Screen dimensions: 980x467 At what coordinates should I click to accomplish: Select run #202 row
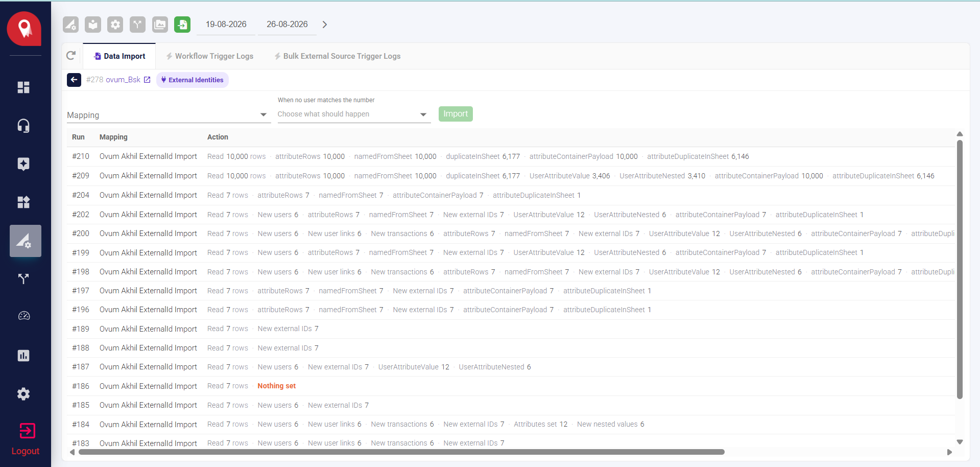click(511, 215)
